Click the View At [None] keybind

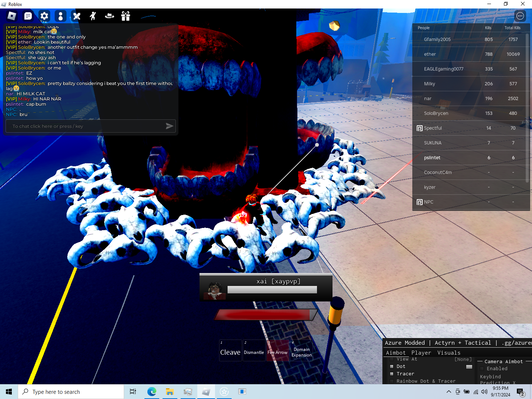point(463,359)
